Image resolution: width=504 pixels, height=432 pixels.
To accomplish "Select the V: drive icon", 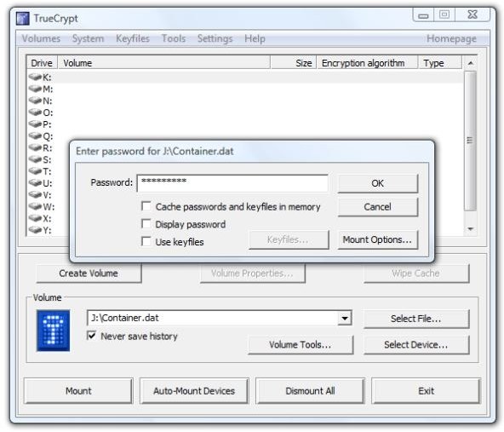I will click(35, 194).
